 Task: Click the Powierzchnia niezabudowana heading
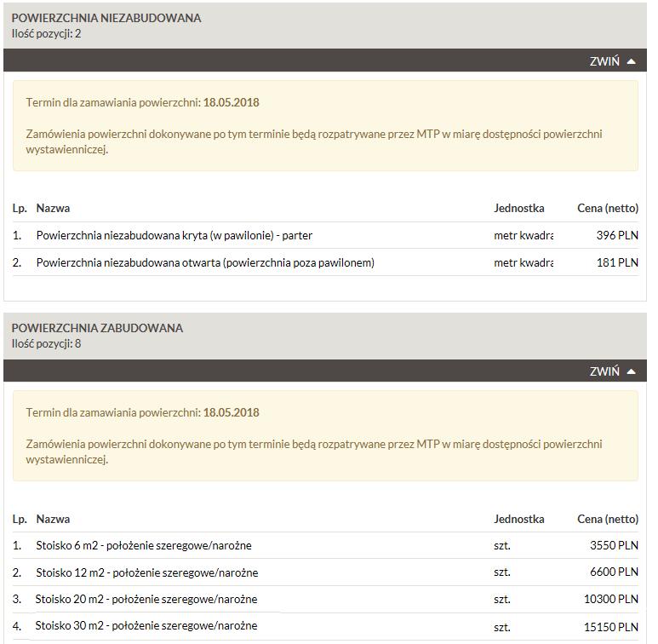(106, 18)
